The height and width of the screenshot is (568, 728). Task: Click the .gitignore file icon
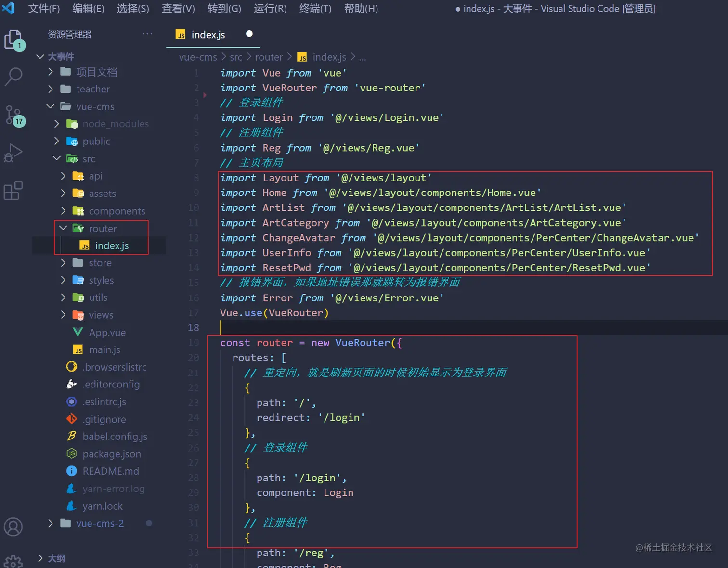pyautogui.click(x=72, y=419)
